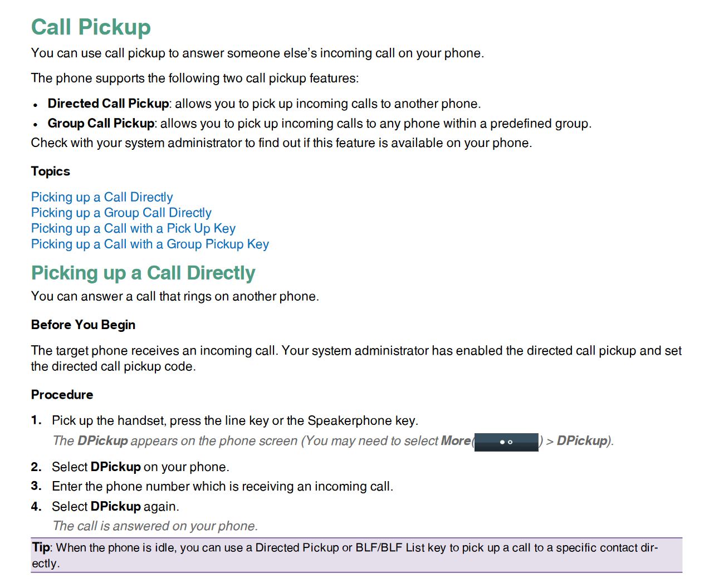Click the sentence about checking with system administrator
This screenshot has height=588, width=709.
[281, 143]
